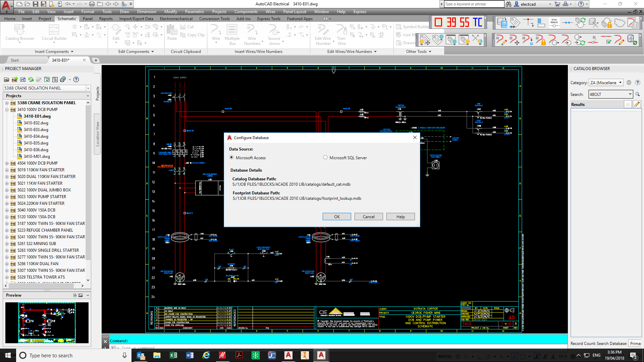Click the catalog search magnifier icon

click(x=638, y=95)
